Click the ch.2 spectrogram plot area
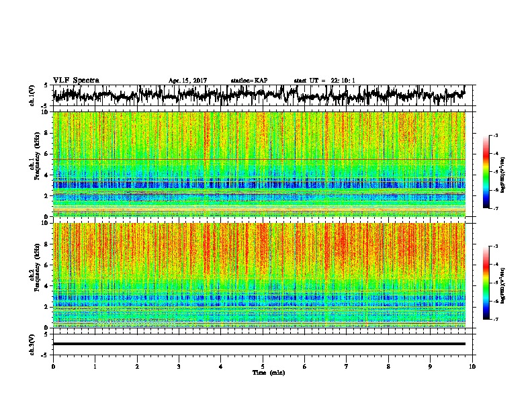The width and height of the screenshot is (532, 411). tap(259, 275)
